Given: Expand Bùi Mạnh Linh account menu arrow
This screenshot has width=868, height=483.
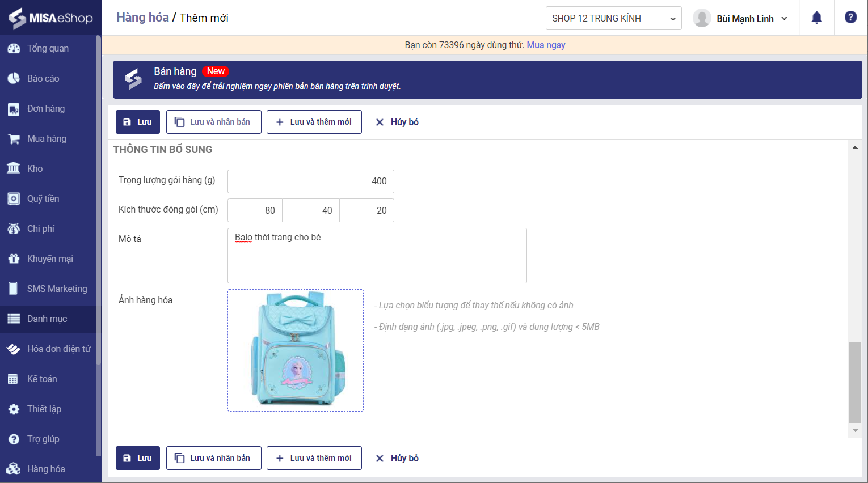Looking at the screenshot, I should [784, 19].
